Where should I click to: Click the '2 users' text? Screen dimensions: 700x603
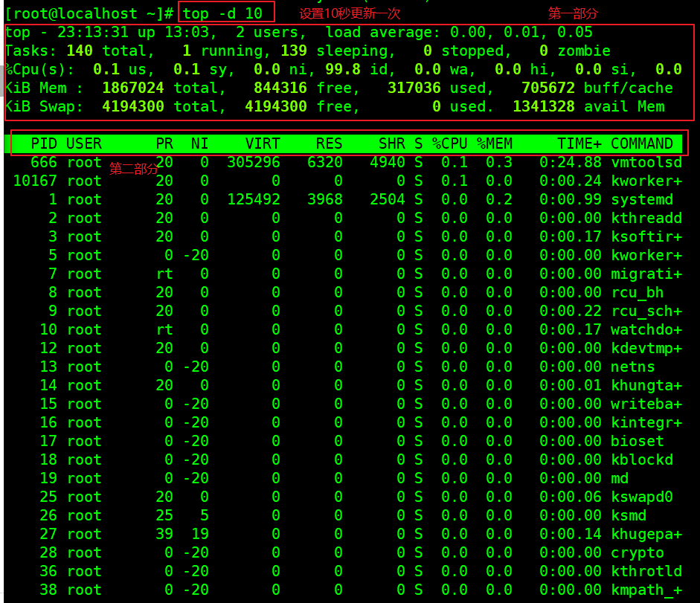point(272,32)
